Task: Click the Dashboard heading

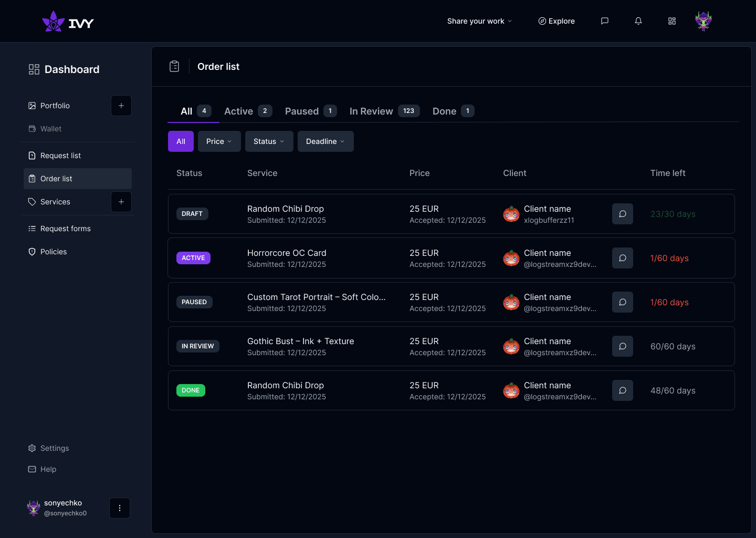Action: click(x=72, y=69)
